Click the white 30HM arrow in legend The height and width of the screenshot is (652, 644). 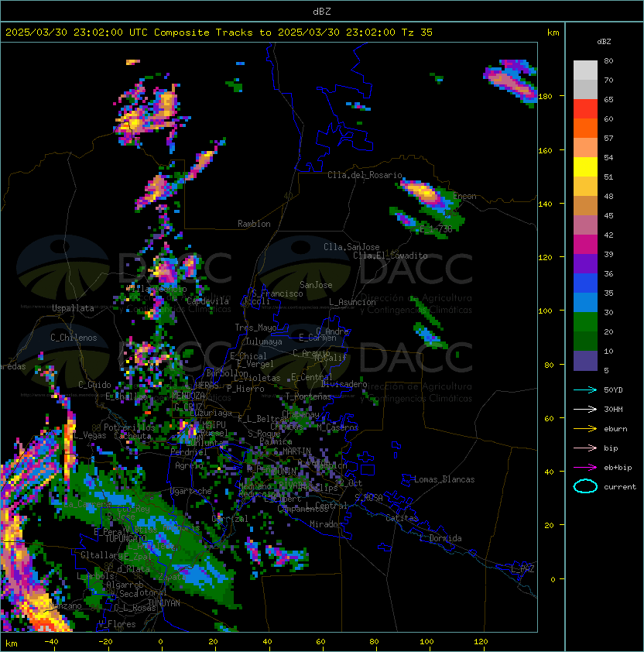(585, 409)
